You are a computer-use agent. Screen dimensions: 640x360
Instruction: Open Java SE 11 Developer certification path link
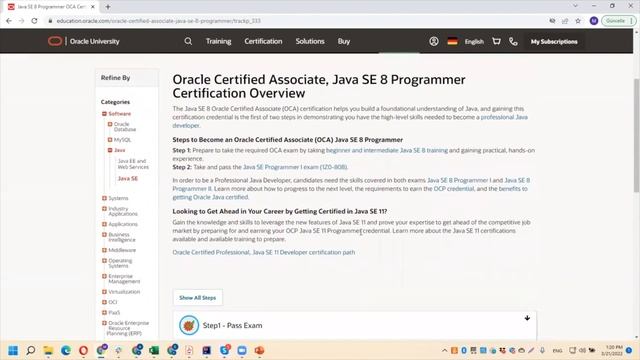coord(264,252)
